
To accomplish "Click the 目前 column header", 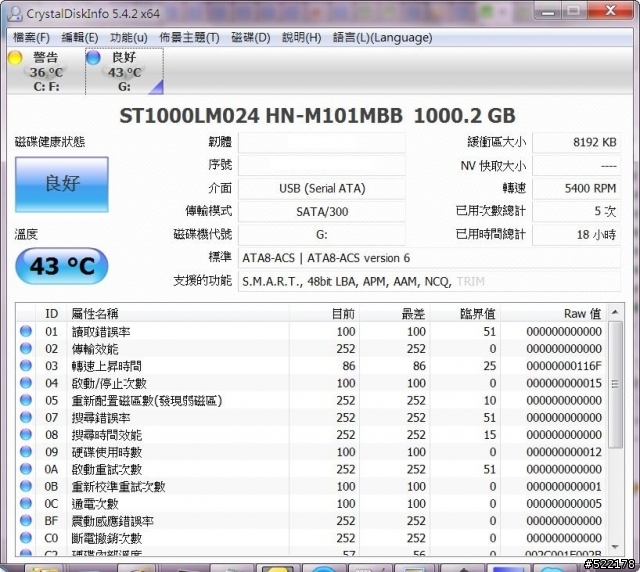I will click(324, 314).
